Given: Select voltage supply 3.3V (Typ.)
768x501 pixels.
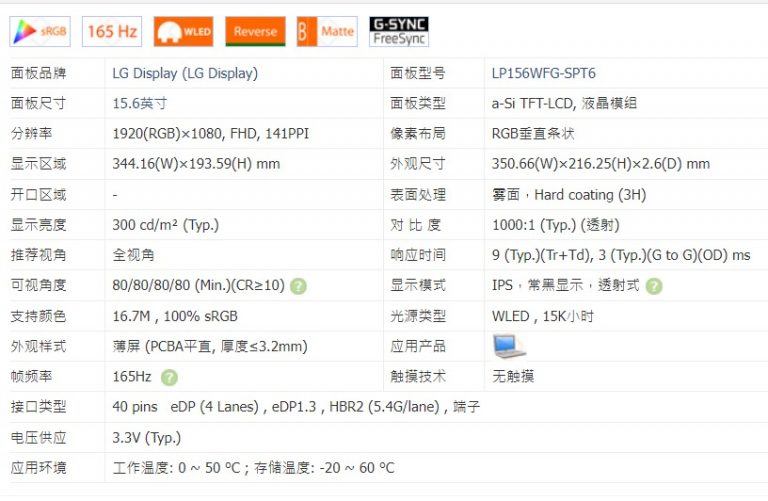Looking at the screenshot, I should pos(146,438).
